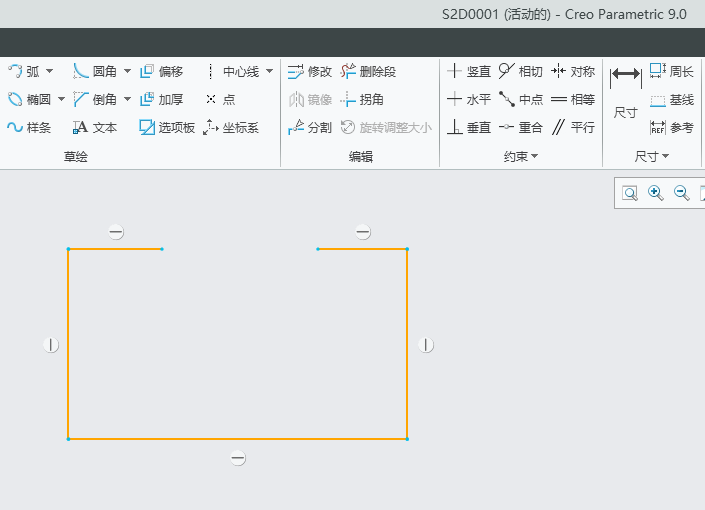Click the top-left short orange line segment
This screenshot has width=705, height=510.
[115, 249]
